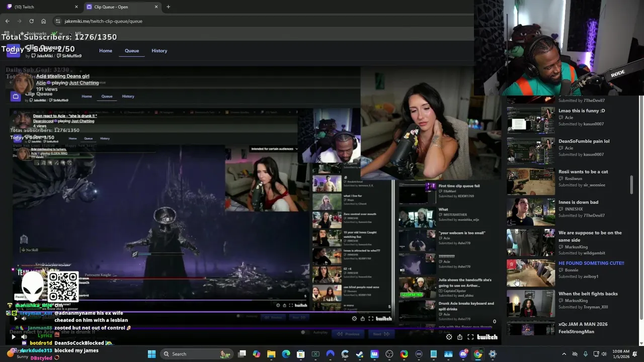Select the Queue nav item
The image size is (644, 362).
pos(132,51)
